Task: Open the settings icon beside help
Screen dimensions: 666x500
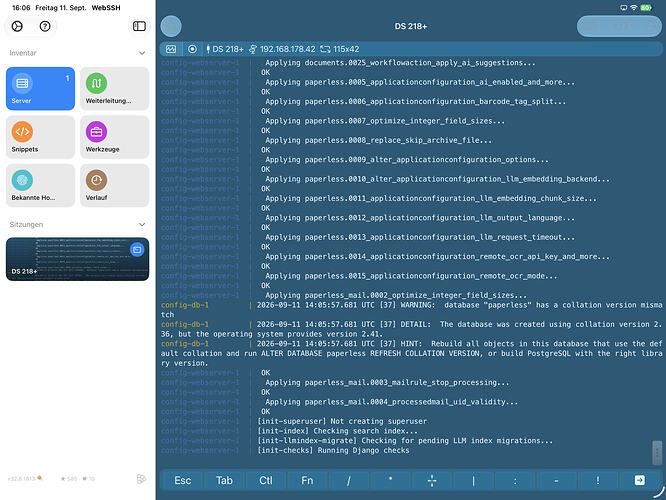Action: click(x=17, y=26)
